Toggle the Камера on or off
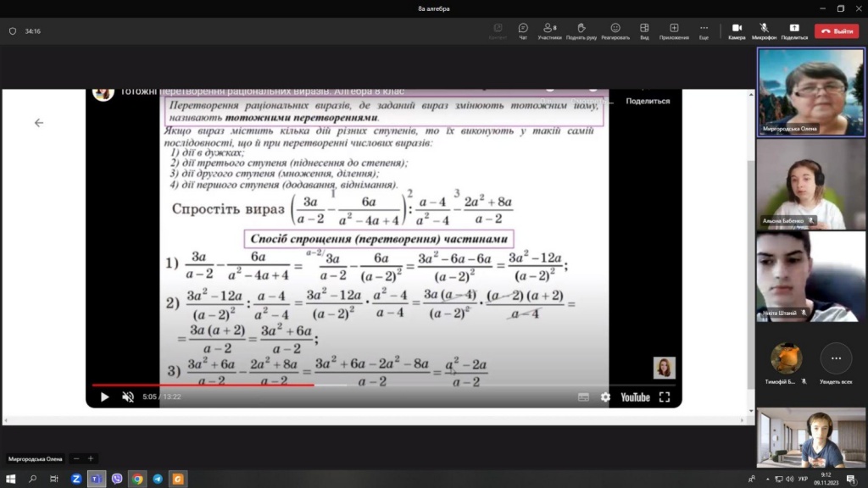This screenshot has height=488, width=868. (737, 30)
